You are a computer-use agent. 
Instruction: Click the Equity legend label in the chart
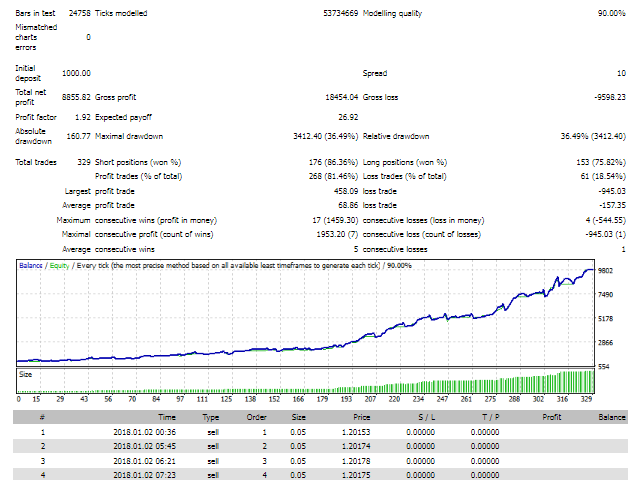pyautogui.click(x=60, y=265)
